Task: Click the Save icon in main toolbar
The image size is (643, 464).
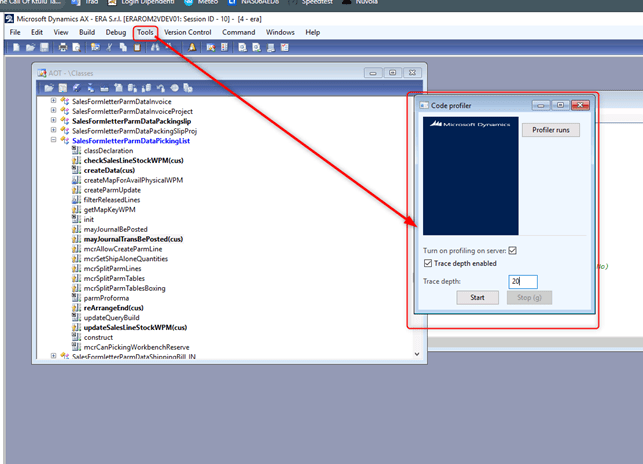Action: [43, 47]
